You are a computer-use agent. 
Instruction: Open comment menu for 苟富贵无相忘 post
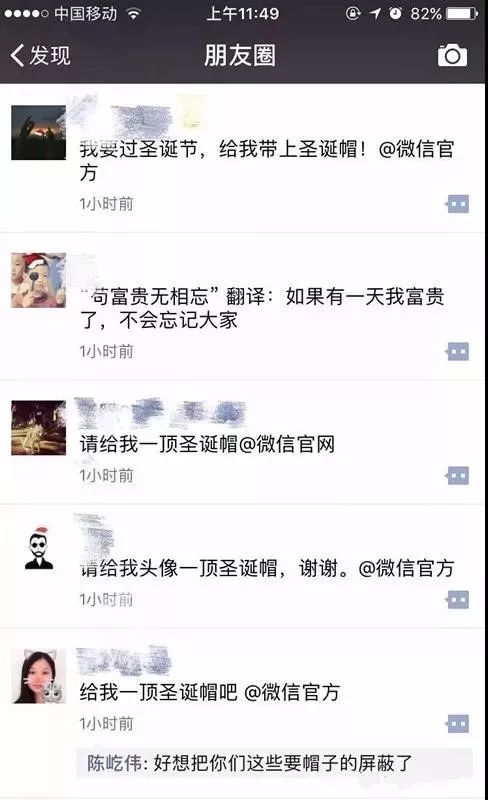tap(457, 352)
